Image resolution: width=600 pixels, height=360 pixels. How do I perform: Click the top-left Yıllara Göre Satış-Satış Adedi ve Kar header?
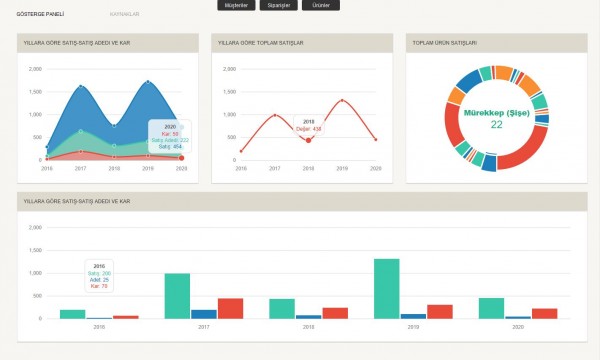pyautogui.click(x=108, y=43)
